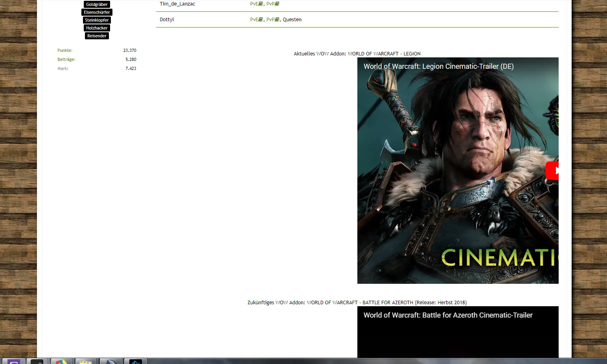
Task: Select the Holzhacker rank badge
Action: pyautogui.click(x=97, y=28)
